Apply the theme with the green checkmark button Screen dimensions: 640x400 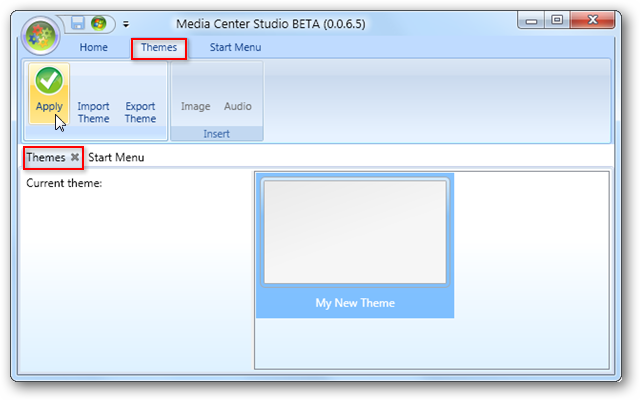(x=49, y=93)
